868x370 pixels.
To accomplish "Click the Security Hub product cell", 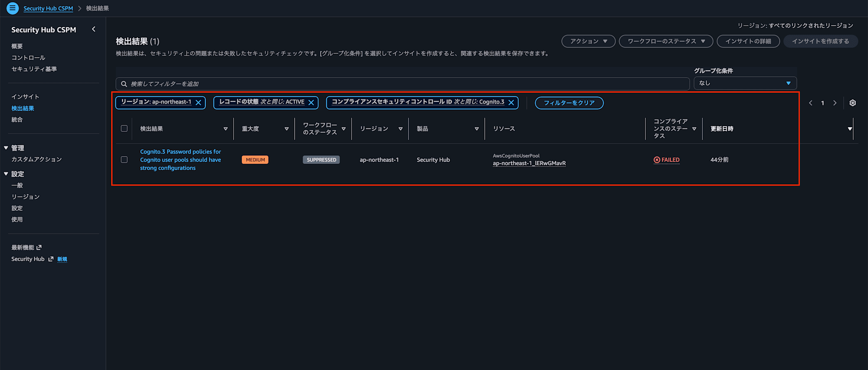I will coord(433,160).
